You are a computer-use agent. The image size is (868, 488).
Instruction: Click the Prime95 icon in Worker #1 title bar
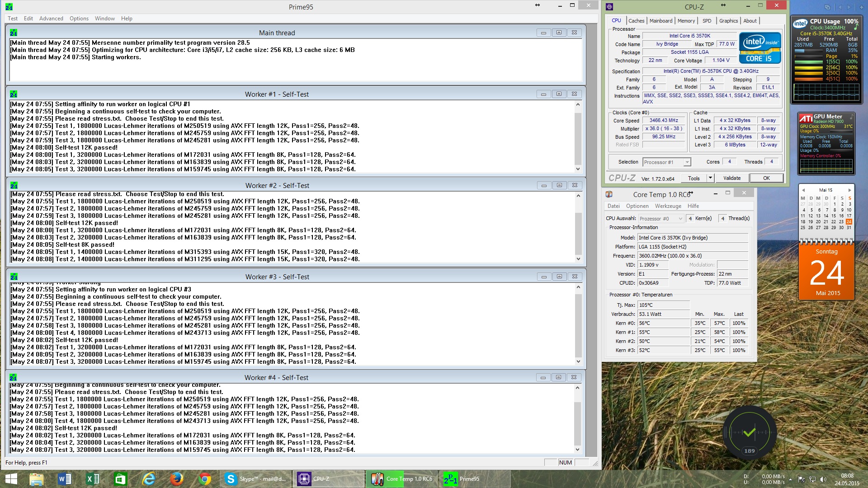click(13, 94)
